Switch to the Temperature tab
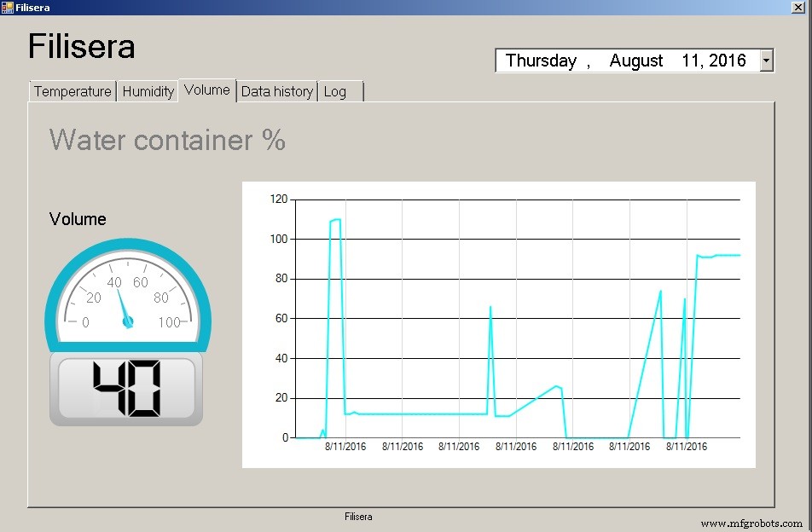This screenshot has height=532, width=812. (72, 91)
